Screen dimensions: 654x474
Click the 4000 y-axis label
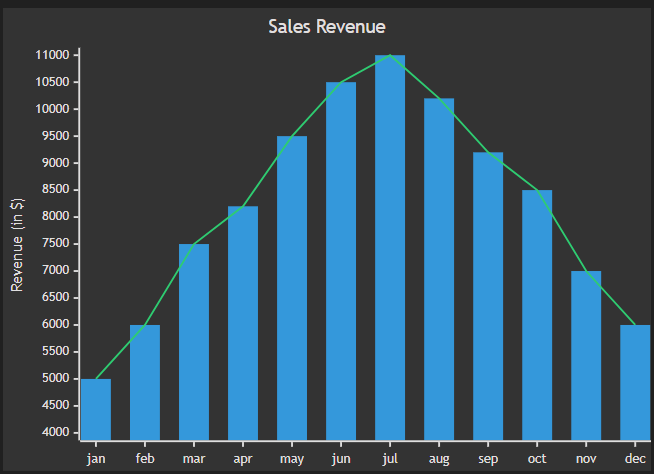(55, 432)
